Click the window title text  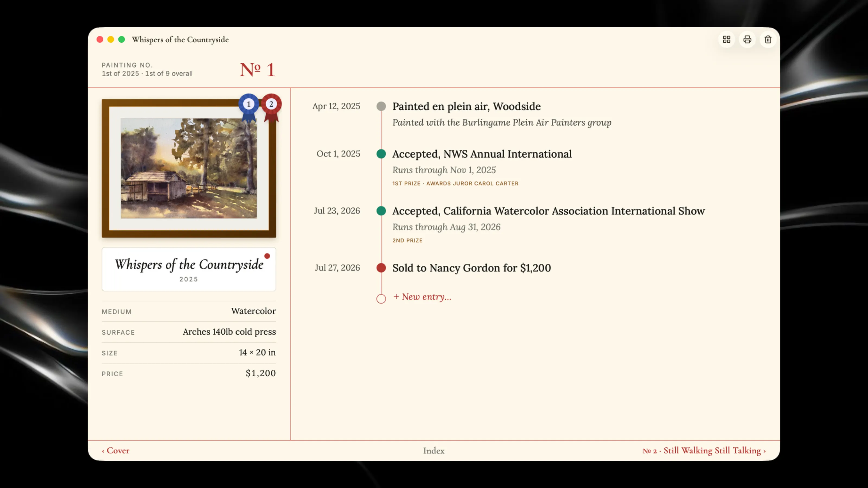pyautogui.click(x=180, y=39)
